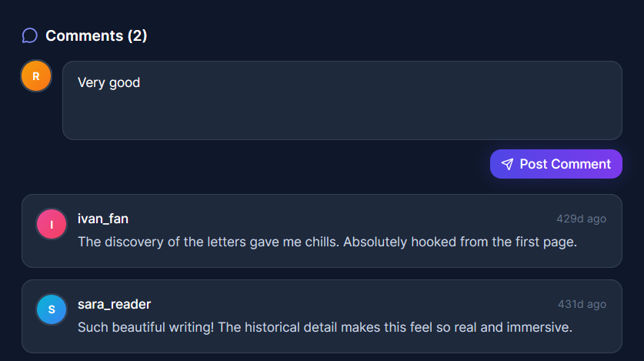The width and height of the screenshot is (644, 361).
Task: Click the word "chills" in ivan_fan's comment
Action: 319,242
